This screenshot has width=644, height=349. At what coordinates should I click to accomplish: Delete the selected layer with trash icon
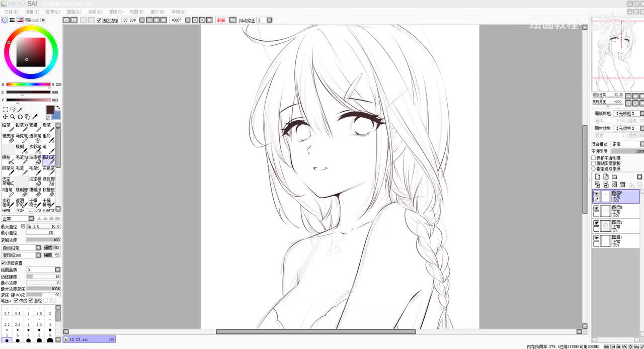pos(623,185)
